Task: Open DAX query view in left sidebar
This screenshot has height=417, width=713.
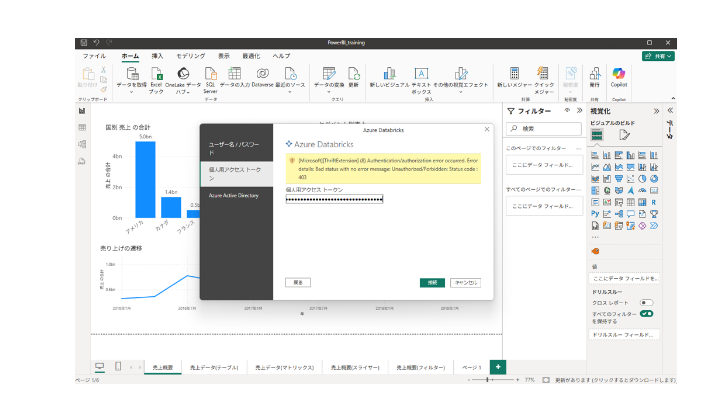Action: [82, 161]
